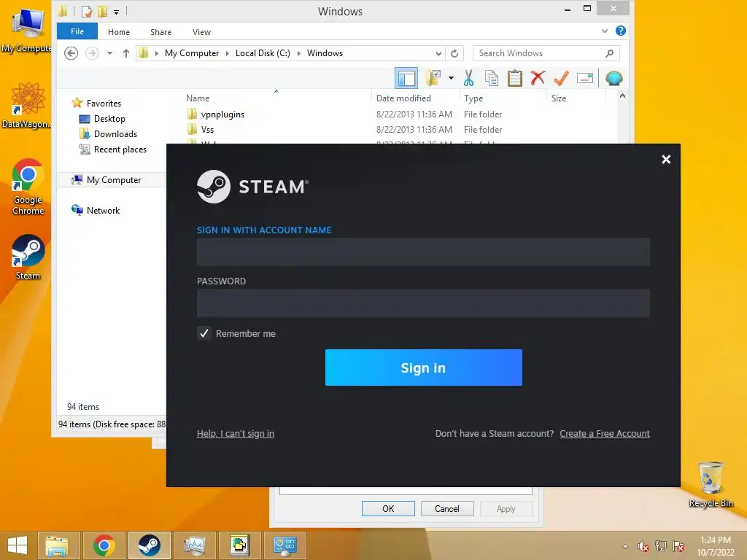The width and height of the screenshot is (747, 560).
Task: Click the red X Delete icon
Action: click(x=538, y=77)
